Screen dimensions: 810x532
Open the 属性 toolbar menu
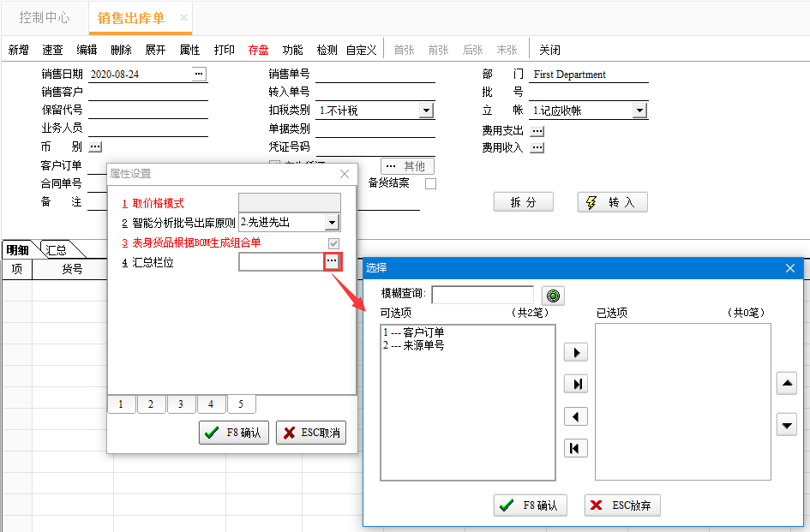point(189,50)
